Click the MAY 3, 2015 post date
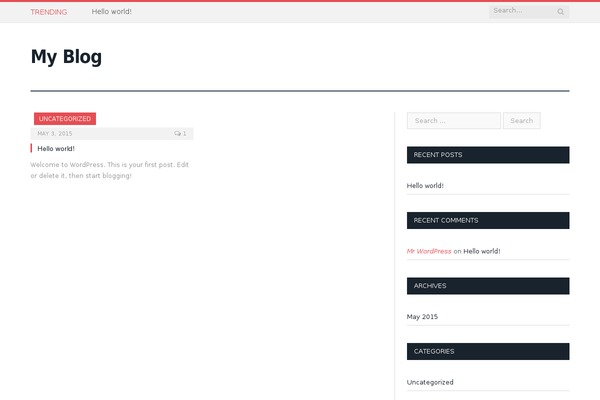 [55, 134]
